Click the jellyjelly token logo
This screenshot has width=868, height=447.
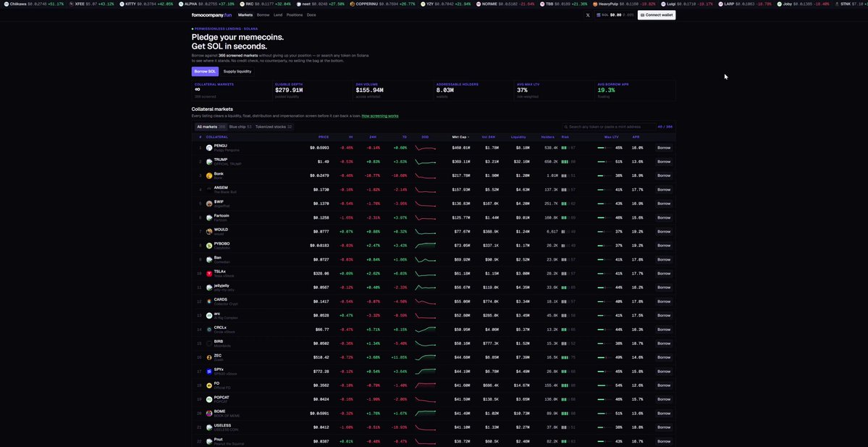click(209, 288)
